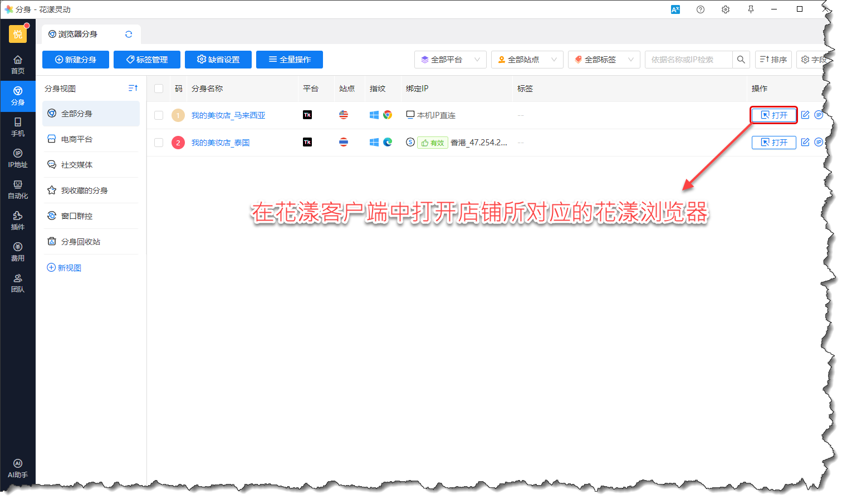The image size is (847, 504).
Task: Focus the 依据名称或IP检索 search field
Action: pos(688,60)
